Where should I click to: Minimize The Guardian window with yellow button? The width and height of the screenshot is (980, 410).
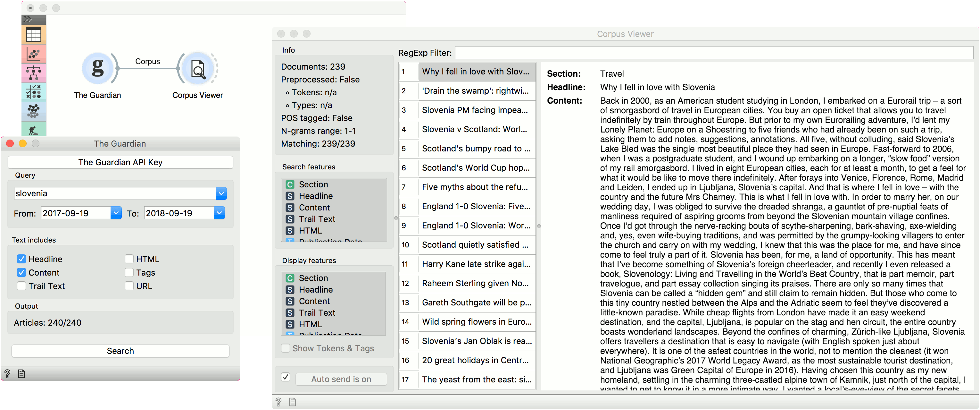click(x=23, y=143)
